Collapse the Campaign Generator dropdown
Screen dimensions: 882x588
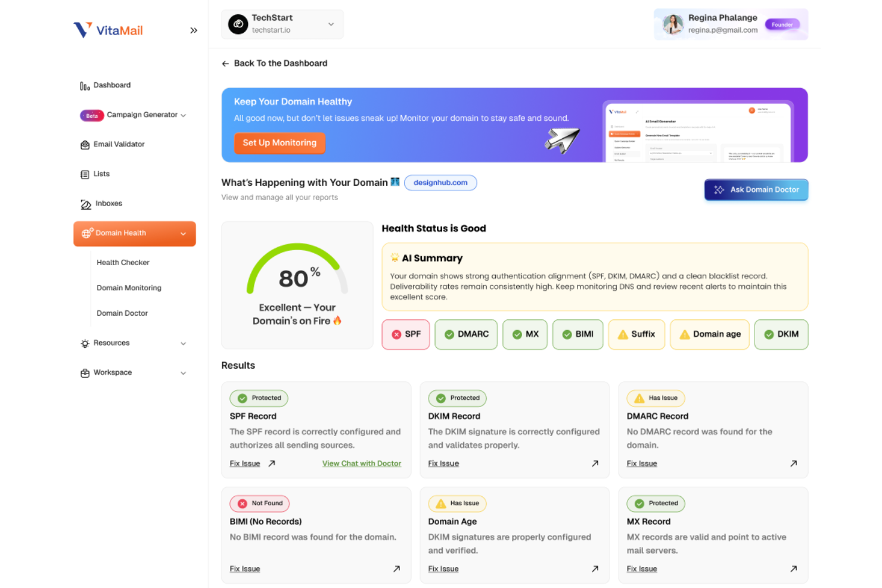(x=184, y=115)
